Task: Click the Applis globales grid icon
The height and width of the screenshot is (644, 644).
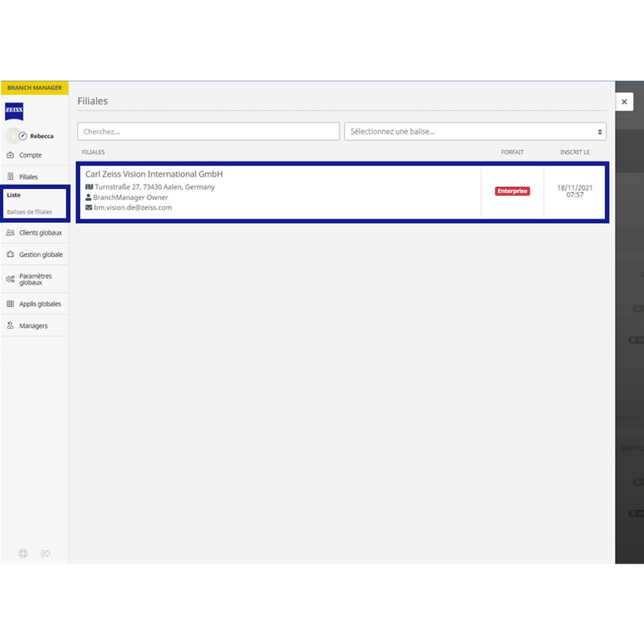Action: (10, 304)
